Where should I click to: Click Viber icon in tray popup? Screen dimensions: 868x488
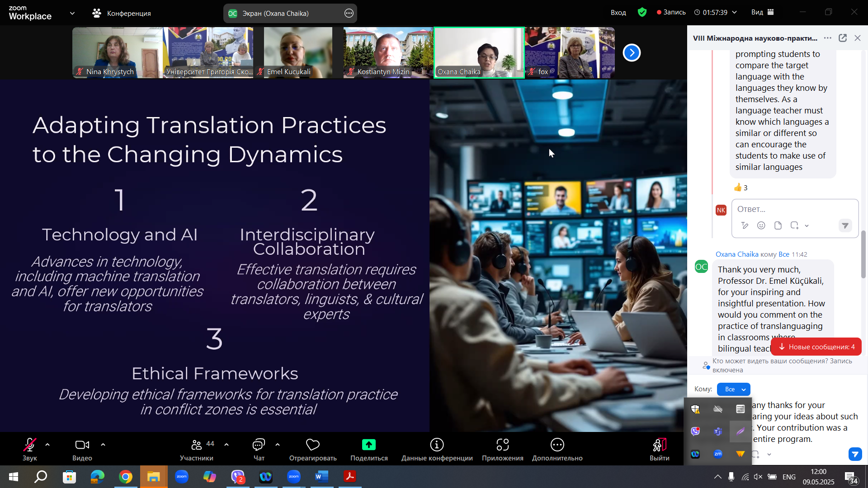695,432
